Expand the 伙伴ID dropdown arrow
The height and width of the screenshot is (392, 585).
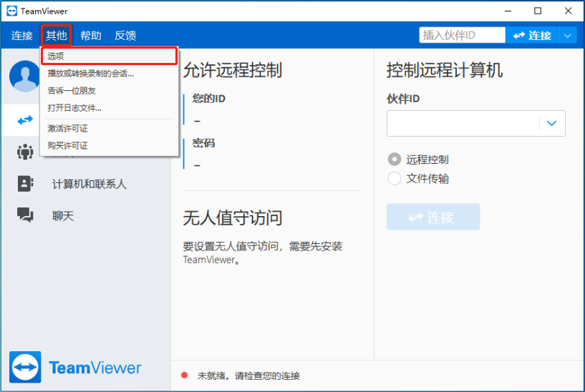click(x=551, y=124)
